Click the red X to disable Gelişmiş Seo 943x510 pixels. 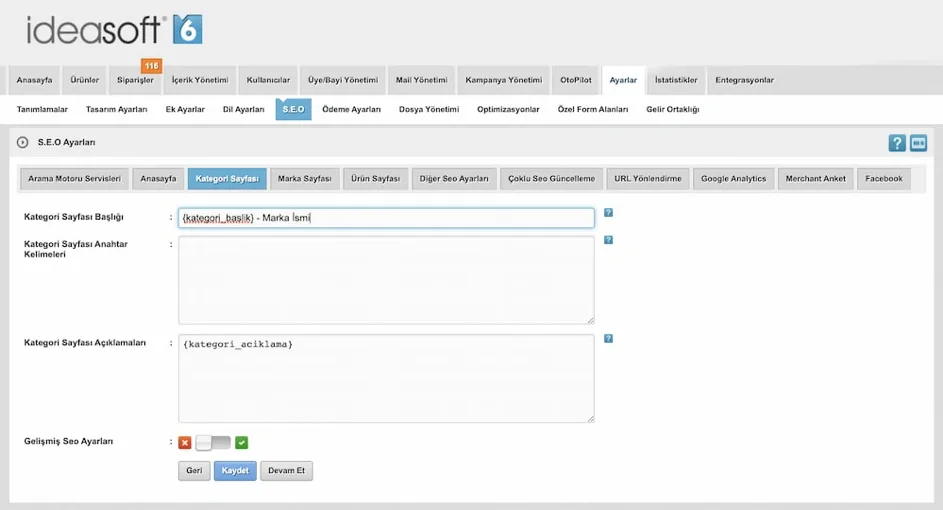[x=185, y=443]
